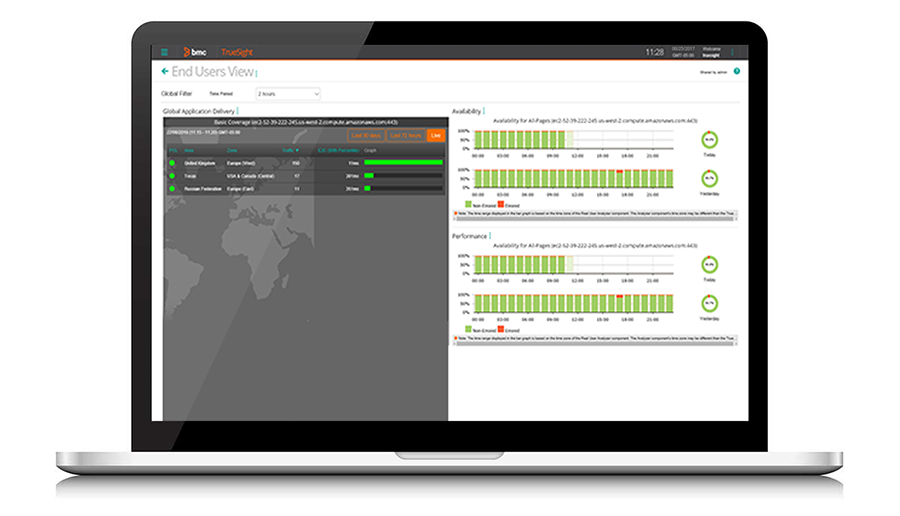The width and height of the screenshot is (900, 516).
Task: Select the Last 72 hours range
Action: (x=405, y=135)
